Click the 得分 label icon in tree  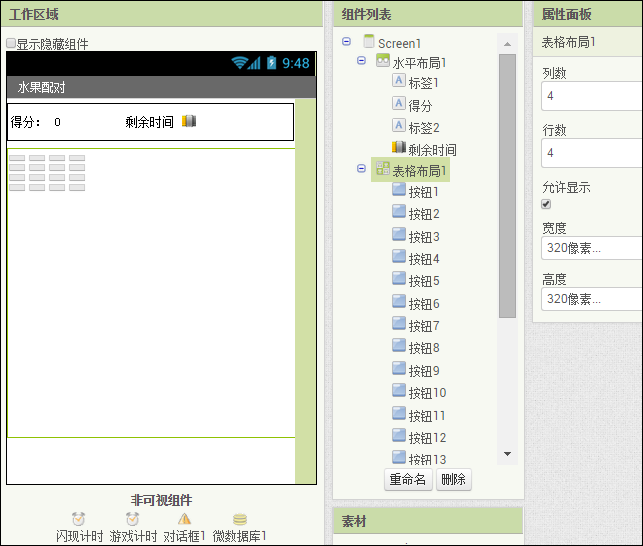[399, 103]
